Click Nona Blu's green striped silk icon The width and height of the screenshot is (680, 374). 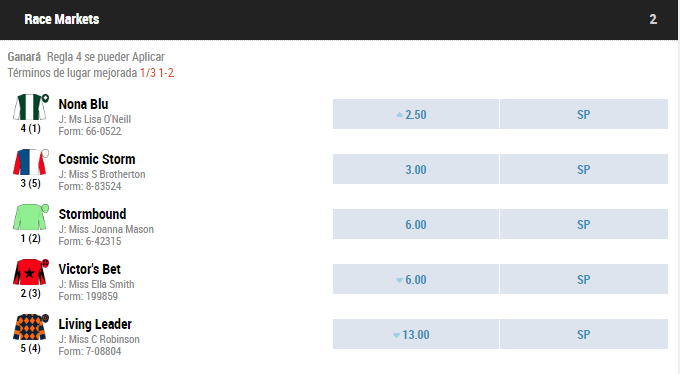click(30, 107)
